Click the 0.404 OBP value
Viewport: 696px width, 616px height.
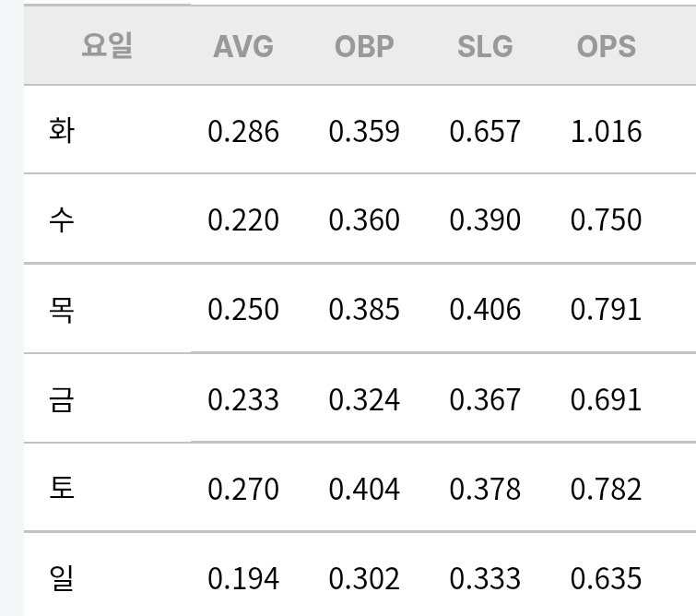coord(364,489)
